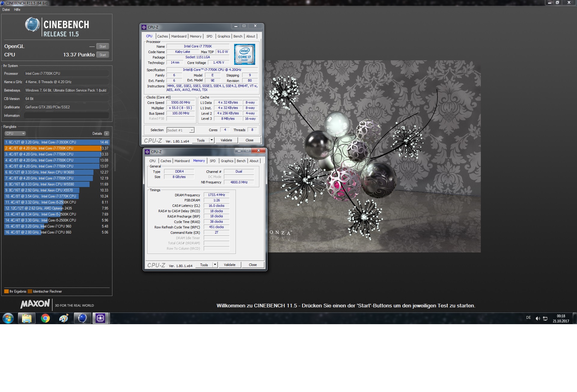Click the NB Frequency 4800.0 MHz value
577x392 pixels.
[x=239, y=182]
